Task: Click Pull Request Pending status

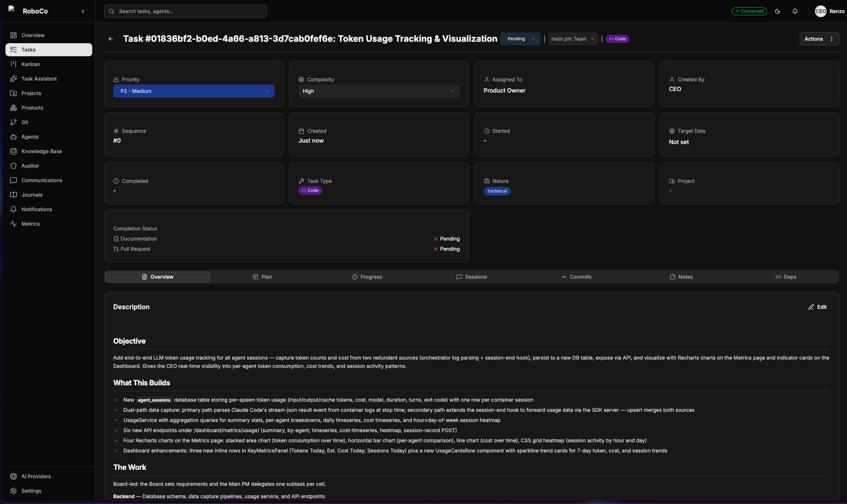Action: [446, 249]
